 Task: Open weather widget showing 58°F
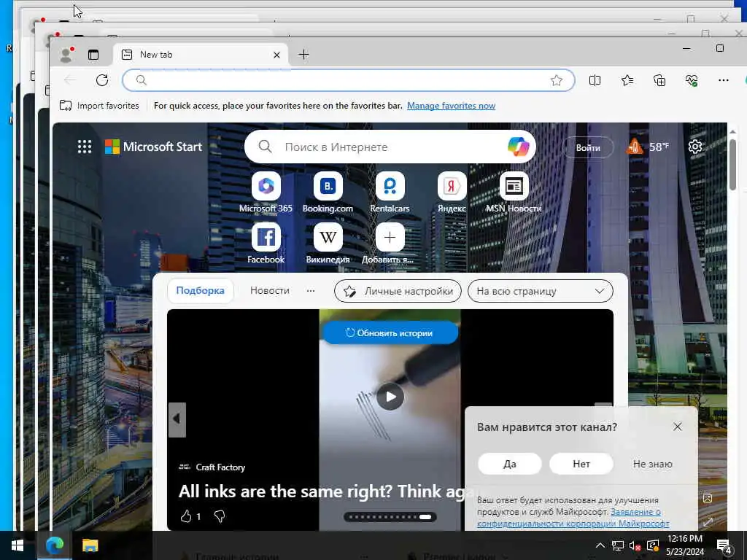(648, 147)
